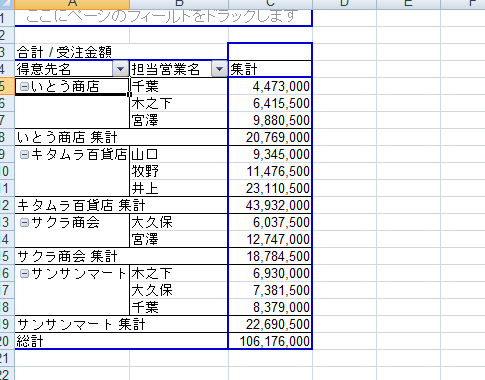Click the cell with value 11,476,500
The image size is (485, 380).
(270, 171)
